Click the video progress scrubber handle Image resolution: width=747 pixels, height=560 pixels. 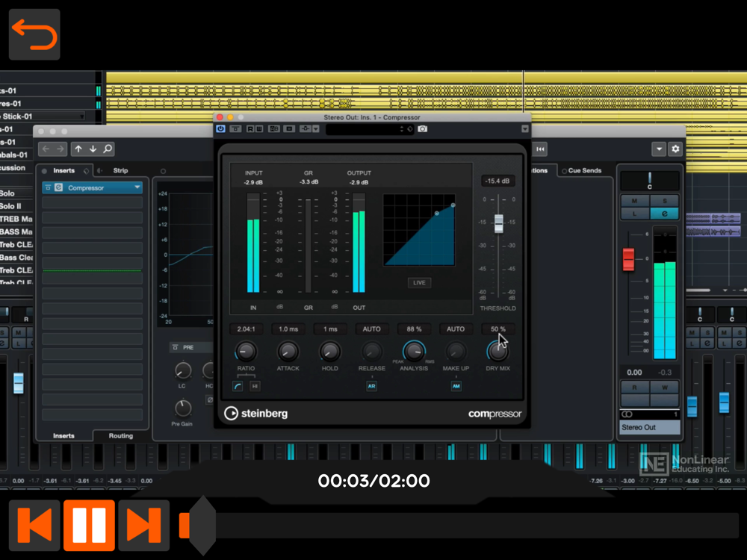coord(202,526)
